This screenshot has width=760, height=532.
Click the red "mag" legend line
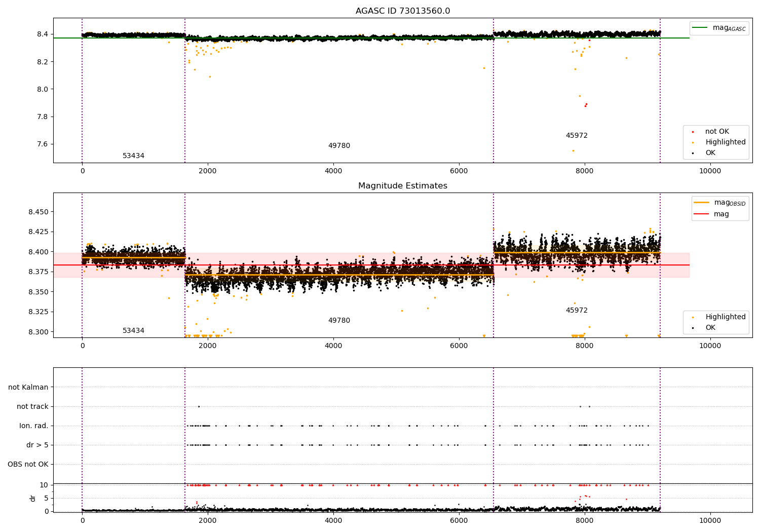(x=702, y=214)
